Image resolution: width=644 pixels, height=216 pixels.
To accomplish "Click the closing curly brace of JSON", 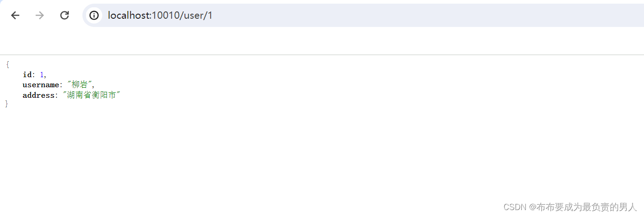I will click(x=7, y=104).
